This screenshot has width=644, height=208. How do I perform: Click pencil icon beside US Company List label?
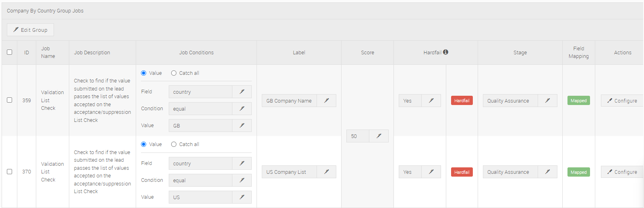click(326, 172)
